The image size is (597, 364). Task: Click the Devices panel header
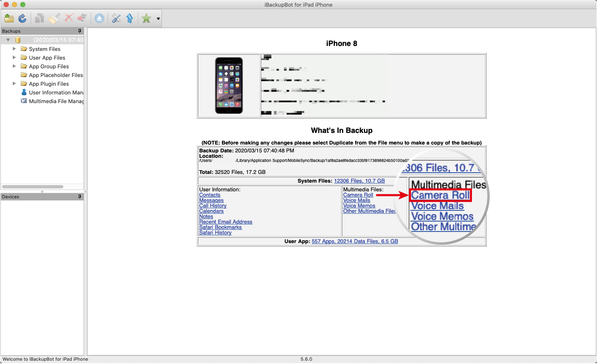tap(42, 197)
